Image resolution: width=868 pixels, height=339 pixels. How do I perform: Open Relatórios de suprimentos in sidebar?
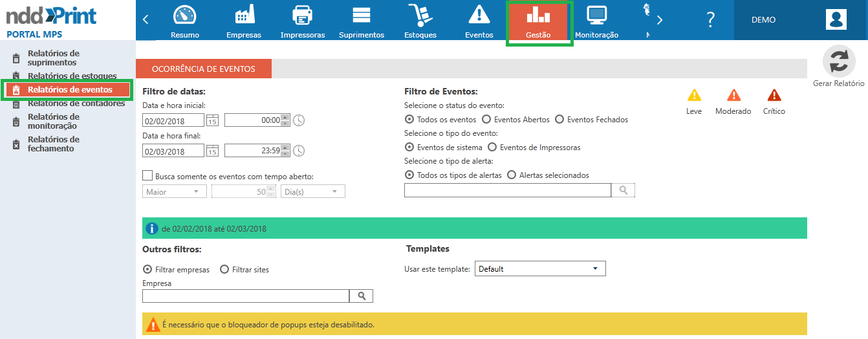coord(53,58)
